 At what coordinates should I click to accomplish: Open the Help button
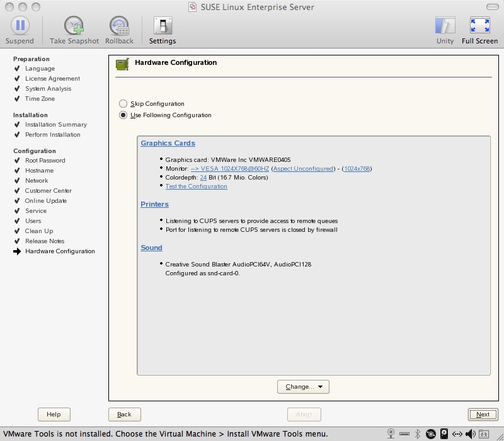click(x=54, y=415)
